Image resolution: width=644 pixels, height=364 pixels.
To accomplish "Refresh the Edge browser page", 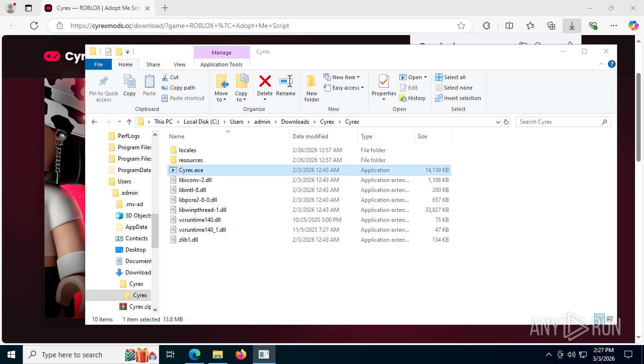I will (34, 26).
